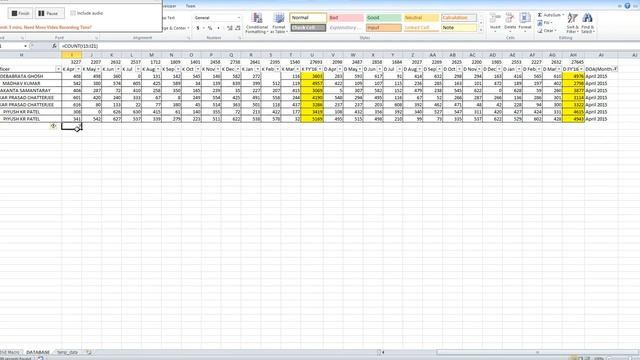Image resolution: width=640 pixels, height=360 pixels.
Task: Open the Alignment group dialog launcher
Action: pos(189,38)
